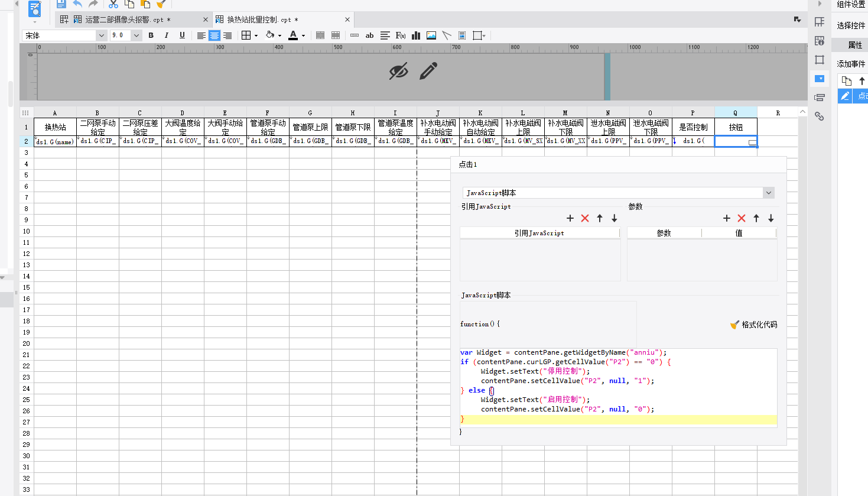Click the copy event icon under 添加事件

click(x=846, y=81)
